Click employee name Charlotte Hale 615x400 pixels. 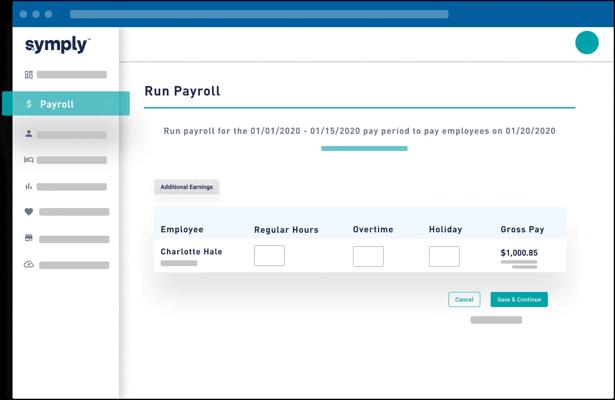[190, 252]
